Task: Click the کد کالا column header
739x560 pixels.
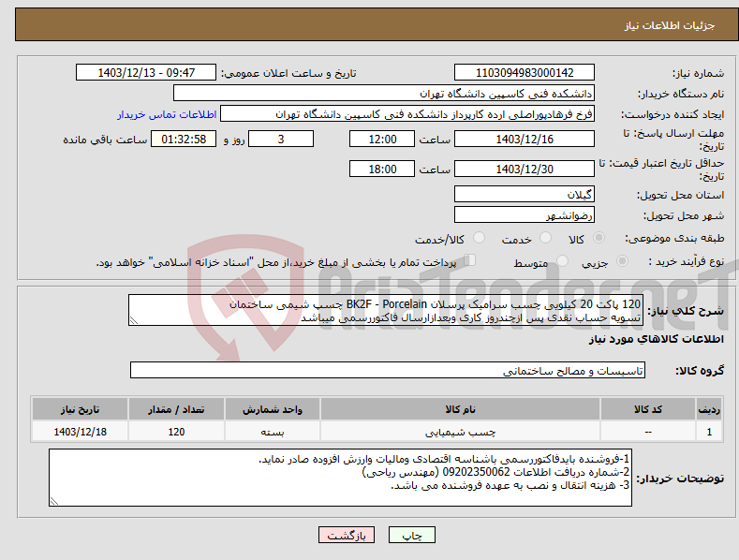Action: pos(648,409)
